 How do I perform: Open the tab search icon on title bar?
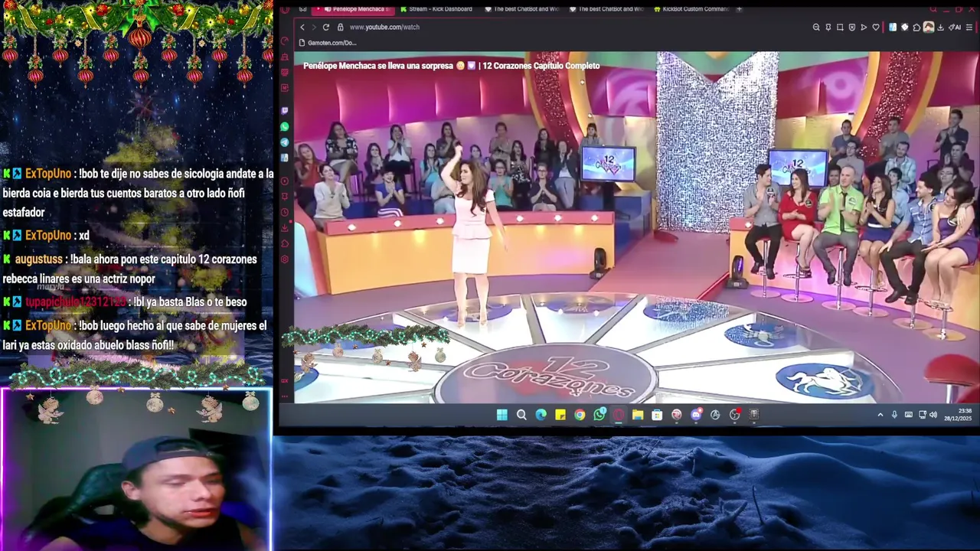tap(933, 9)
